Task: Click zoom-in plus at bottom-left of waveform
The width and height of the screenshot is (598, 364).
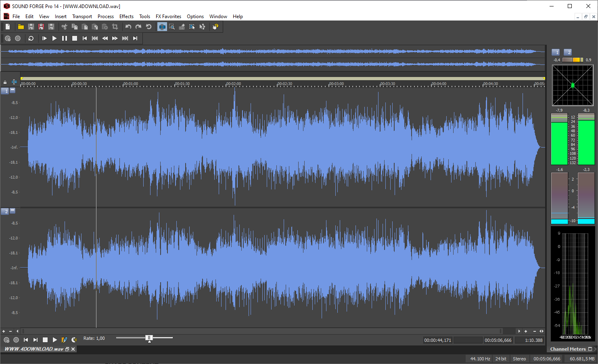Action: 4,331
